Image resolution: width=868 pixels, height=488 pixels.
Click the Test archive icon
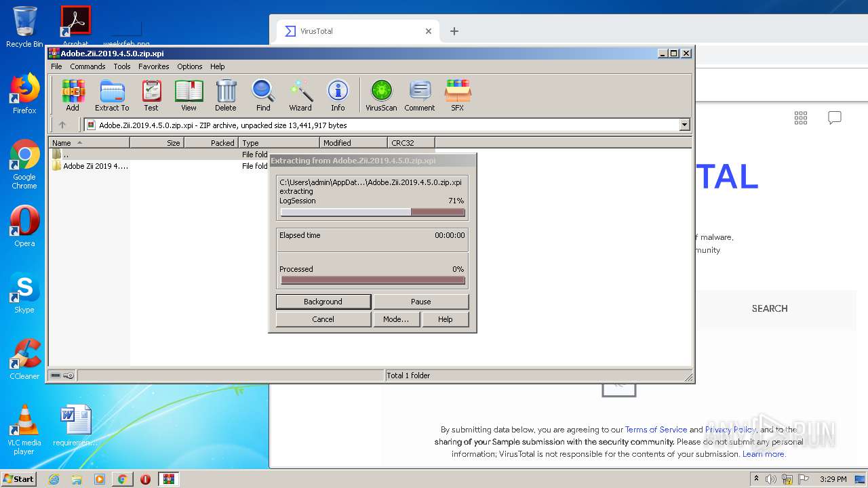(151, 95)
